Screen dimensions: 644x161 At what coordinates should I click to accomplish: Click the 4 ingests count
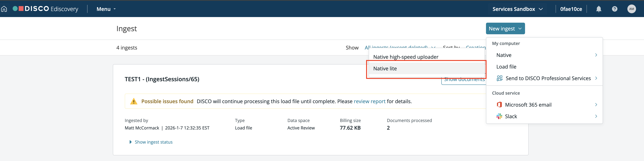[127, 48]
